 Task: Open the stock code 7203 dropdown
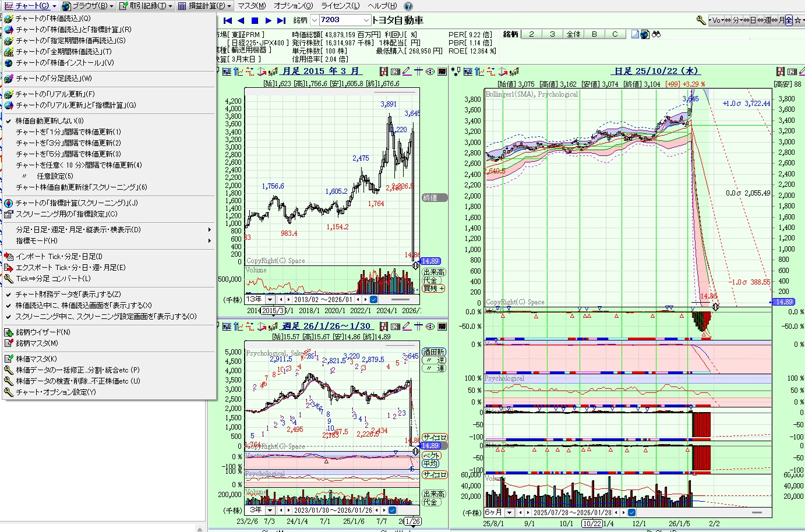tap(366, 20)
